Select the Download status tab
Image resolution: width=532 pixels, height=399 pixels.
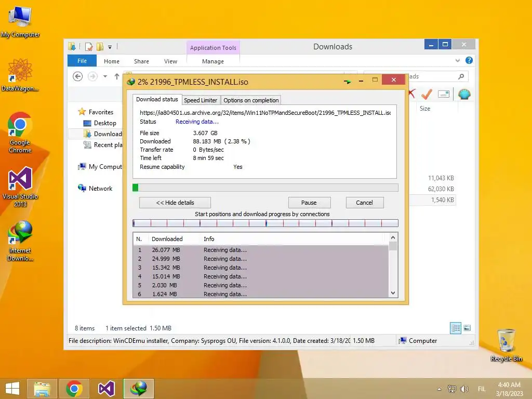coord(157,99)
